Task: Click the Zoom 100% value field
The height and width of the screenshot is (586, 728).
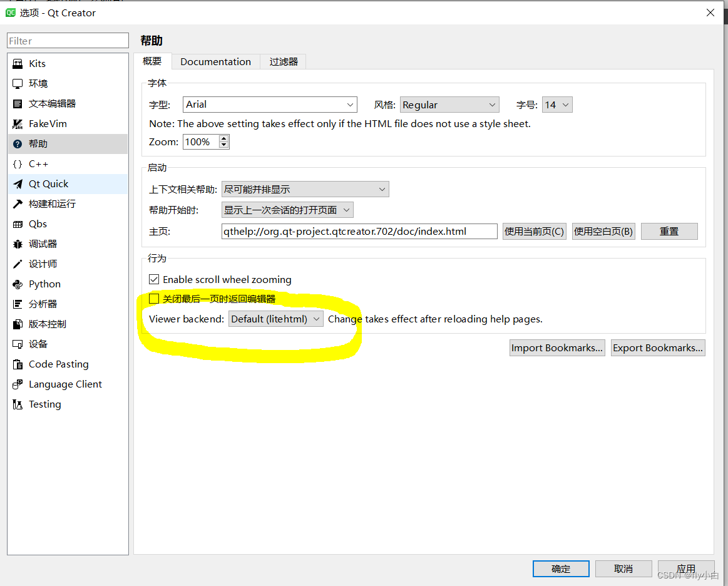Action: tap(202, 141)
